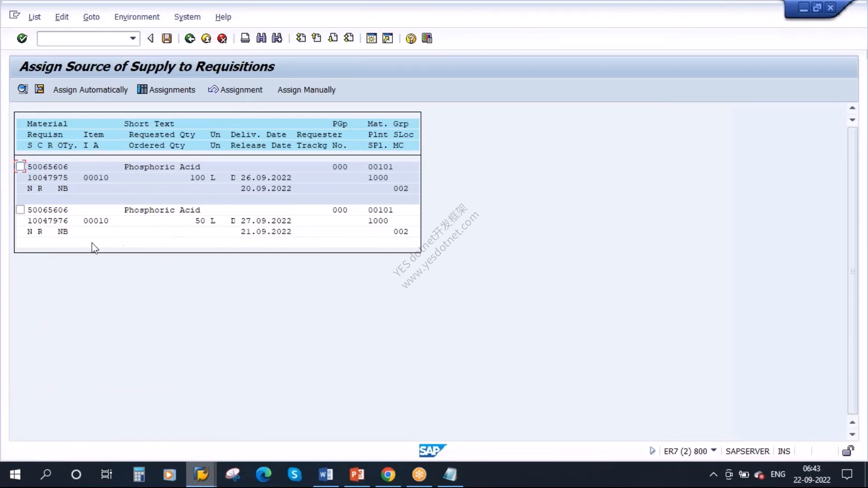
Task: Click the Save floppy disk icon
Action: tap(167, 38)
